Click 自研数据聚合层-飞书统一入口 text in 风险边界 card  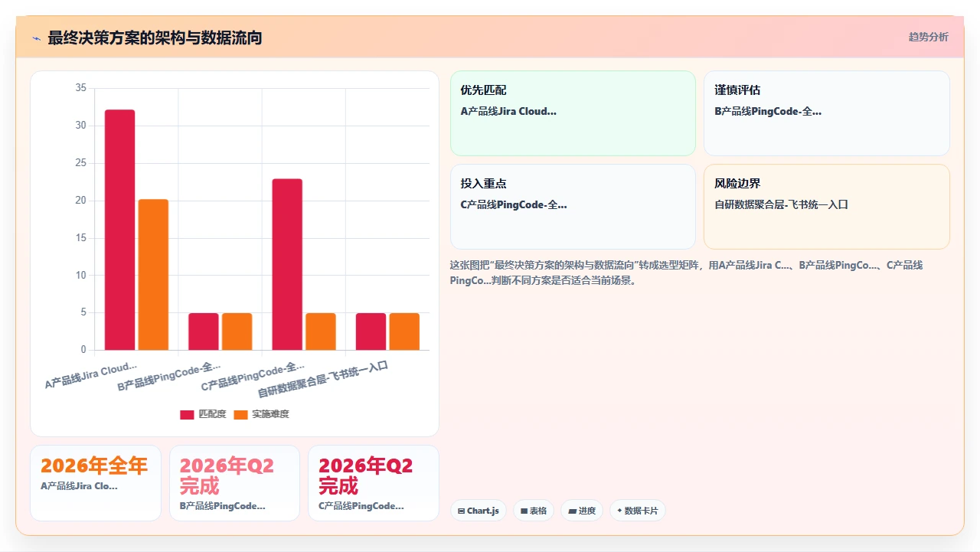[x=781, y=205]
